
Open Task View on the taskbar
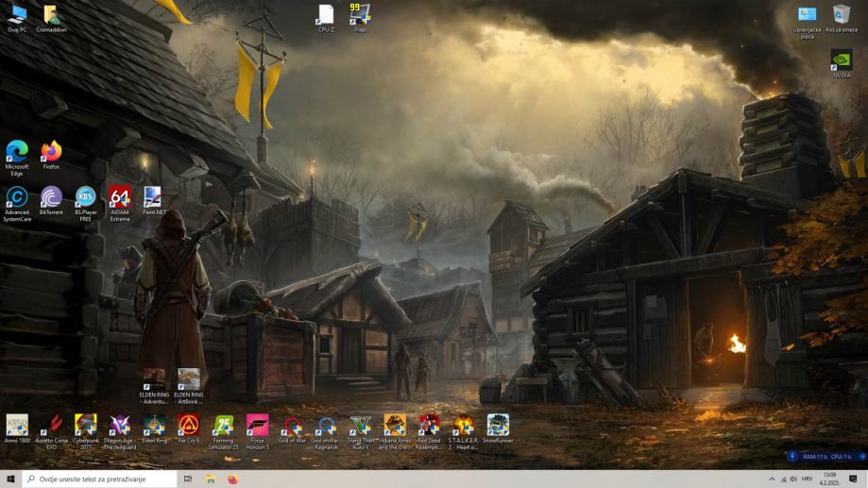coord(188,480)
